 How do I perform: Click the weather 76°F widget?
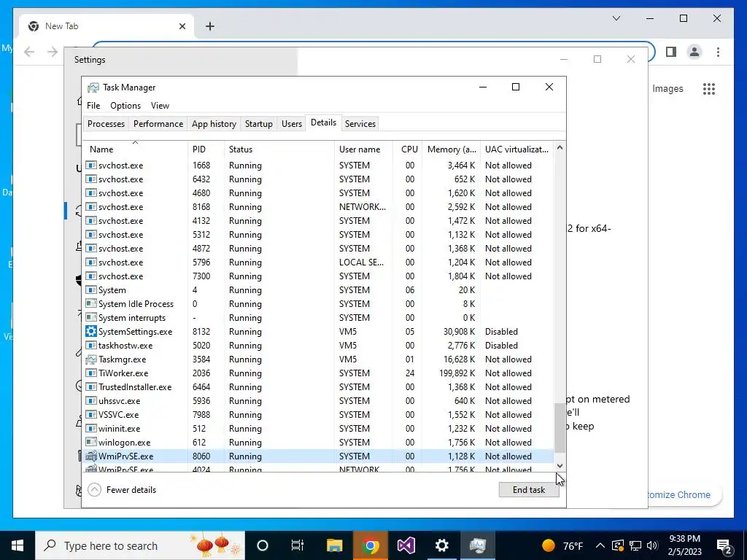562,545
